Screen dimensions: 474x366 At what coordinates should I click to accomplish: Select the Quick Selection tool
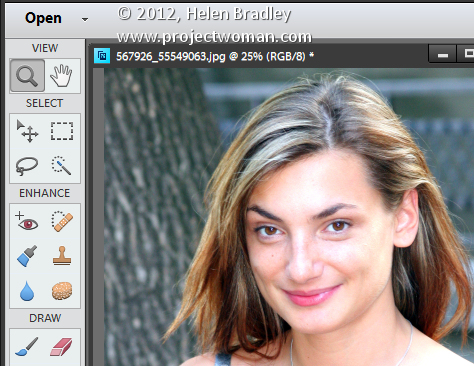(62, 165)
